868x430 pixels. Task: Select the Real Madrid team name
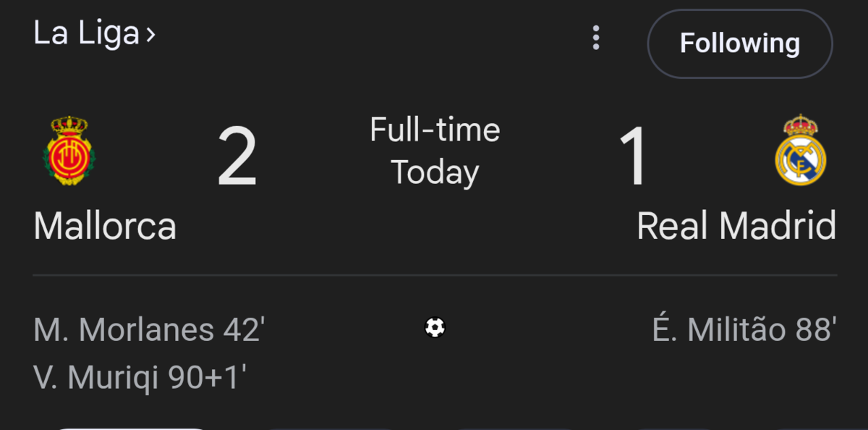[736, 226]
